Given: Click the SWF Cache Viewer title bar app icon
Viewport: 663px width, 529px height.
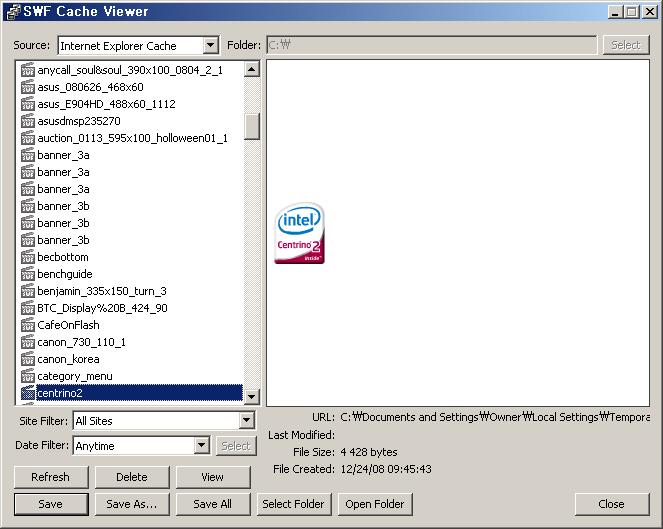Looking at the screenshot, I should click(x=13, y=11).
